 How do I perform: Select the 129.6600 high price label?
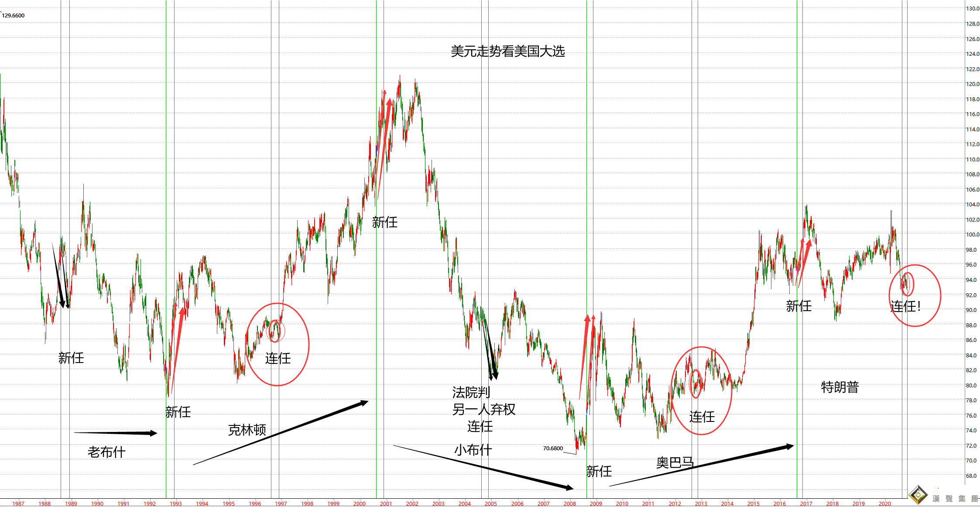click(x=13, y=15)
